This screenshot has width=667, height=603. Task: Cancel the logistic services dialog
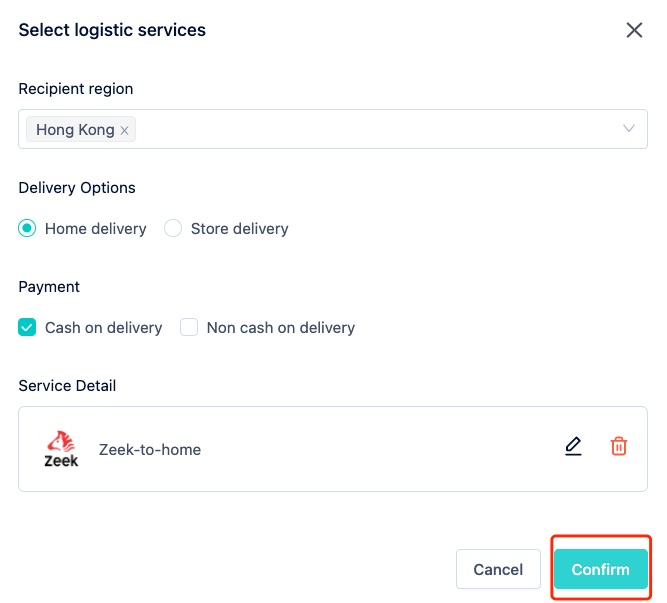[x=498, y=569]
